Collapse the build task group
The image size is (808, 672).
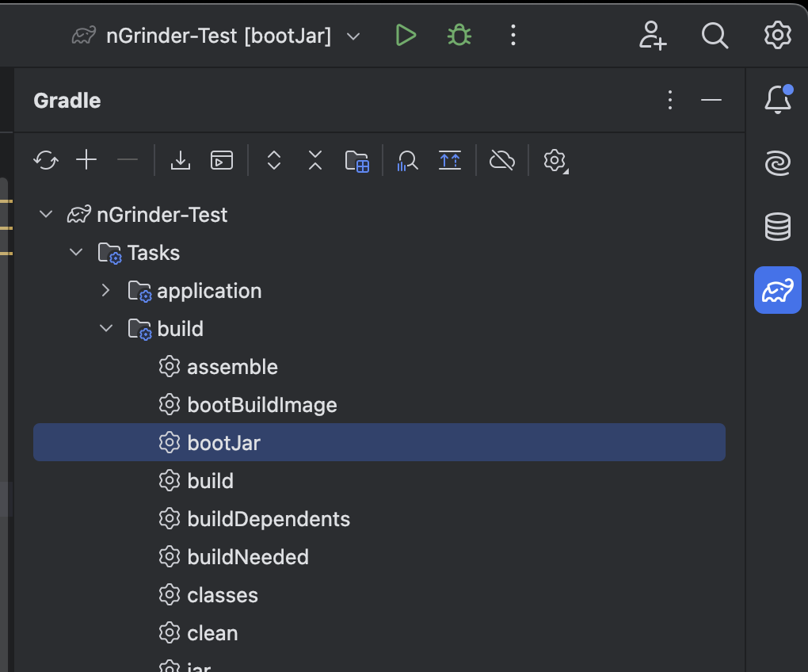pos(105,328)
